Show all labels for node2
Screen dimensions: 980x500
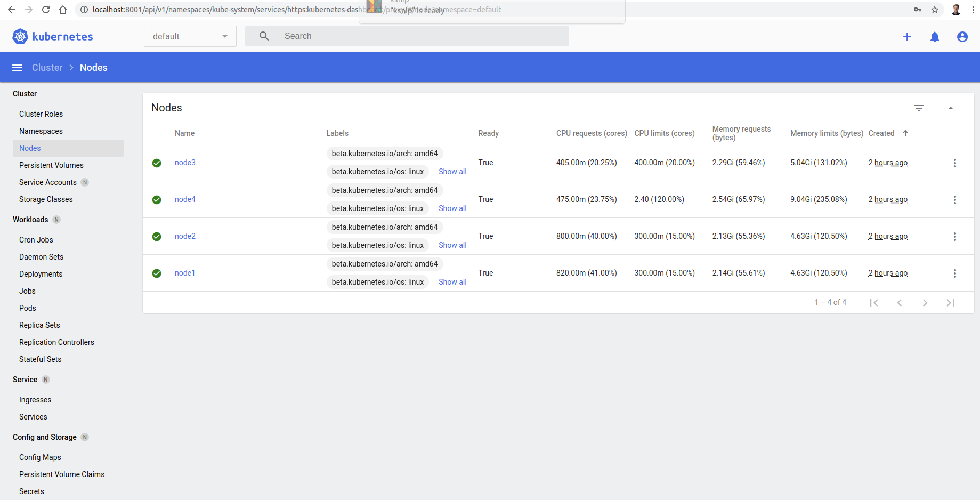coord(452,245)
